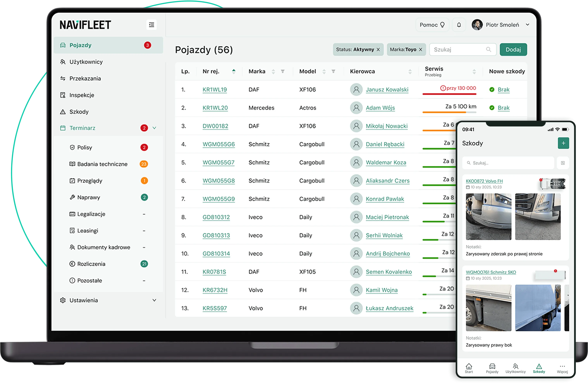This screenshot has width=588, height=384.
Task: Open notifications bell icon
Action: point(459,25)
